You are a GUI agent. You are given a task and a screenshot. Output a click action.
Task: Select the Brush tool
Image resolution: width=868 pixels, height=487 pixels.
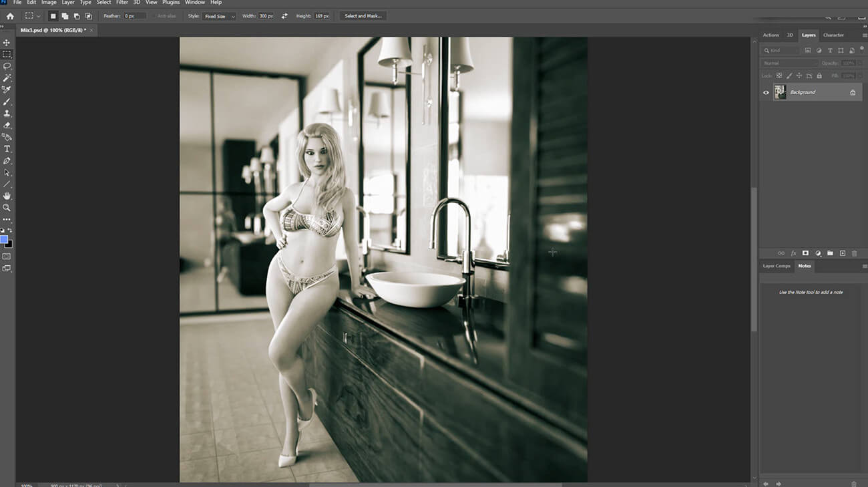pyautogui.click(x=7, y=102)
